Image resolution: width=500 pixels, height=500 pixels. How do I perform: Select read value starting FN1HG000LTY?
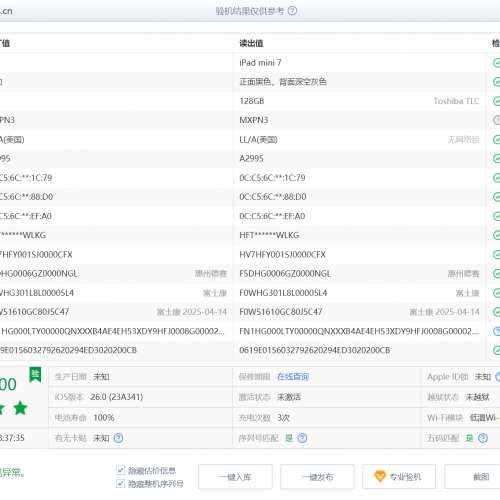point(359,331)
